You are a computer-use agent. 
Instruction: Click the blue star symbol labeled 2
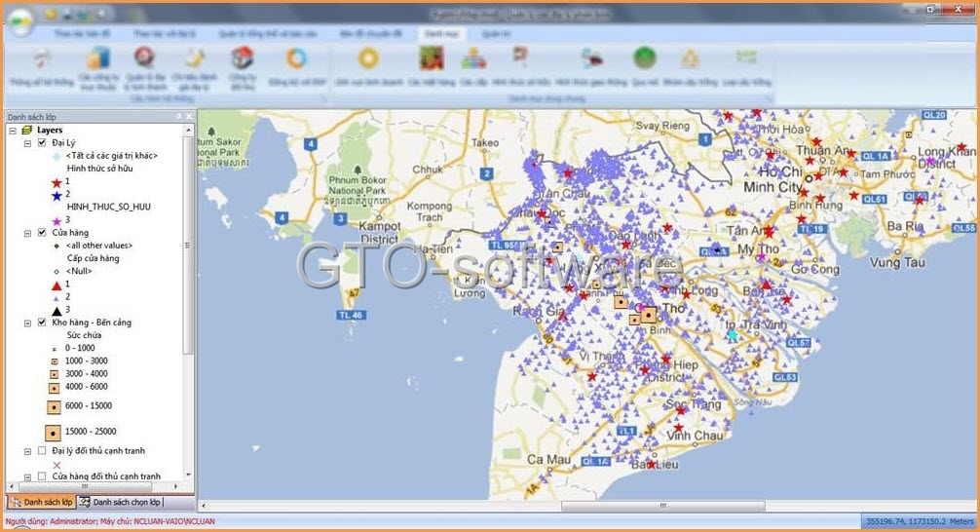[57, 195]
